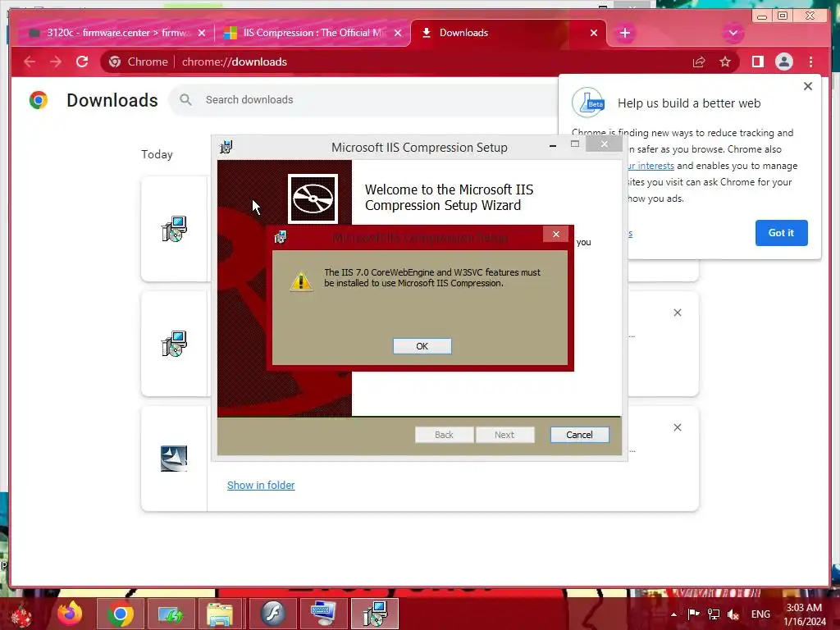Go forward in Chrome

click(56, 62)
